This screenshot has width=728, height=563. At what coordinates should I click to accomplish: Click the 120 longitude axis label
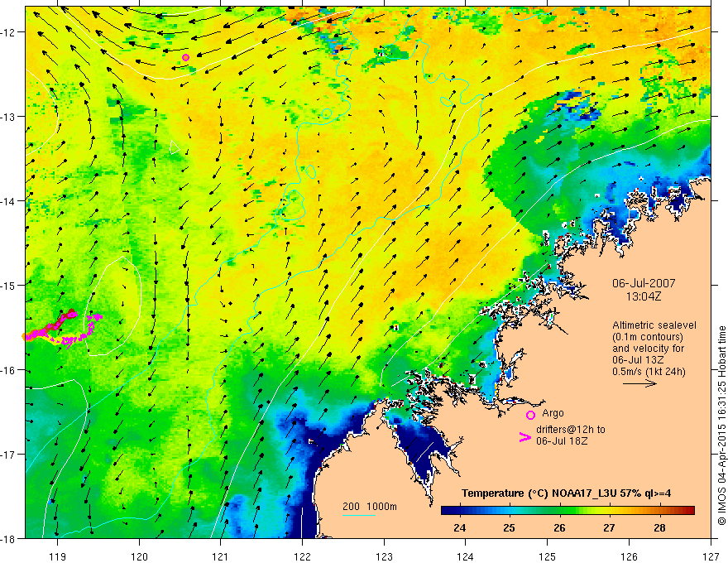click(x=139, y=556)
